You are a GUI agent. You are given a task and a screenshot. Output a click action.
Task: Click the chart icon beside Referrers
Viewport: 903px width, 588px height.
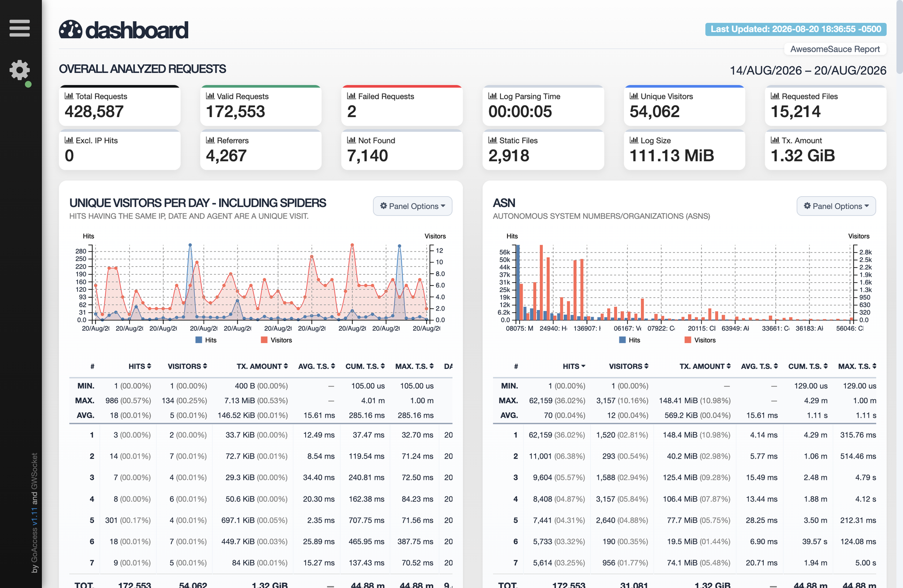210,140
